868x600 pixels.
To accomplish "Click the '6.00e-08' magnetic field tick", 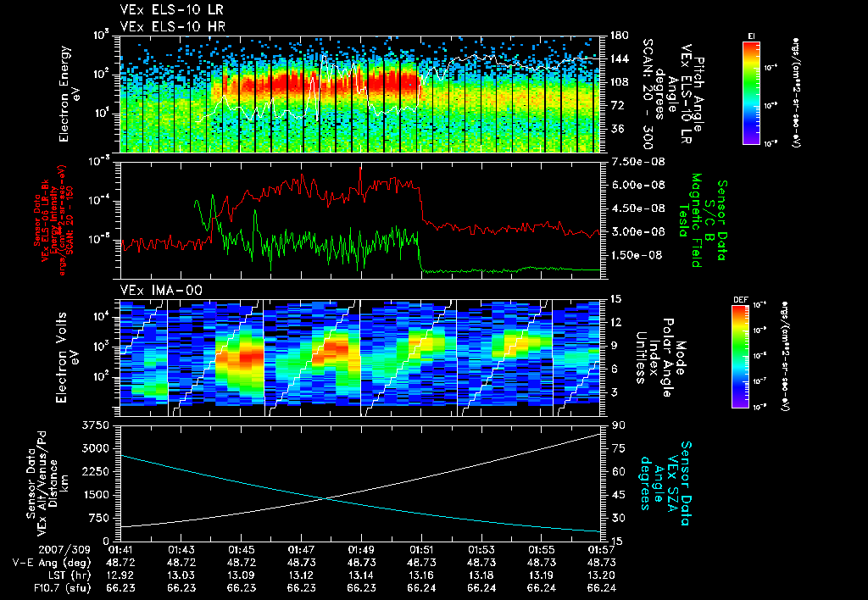I will [637, 185].
